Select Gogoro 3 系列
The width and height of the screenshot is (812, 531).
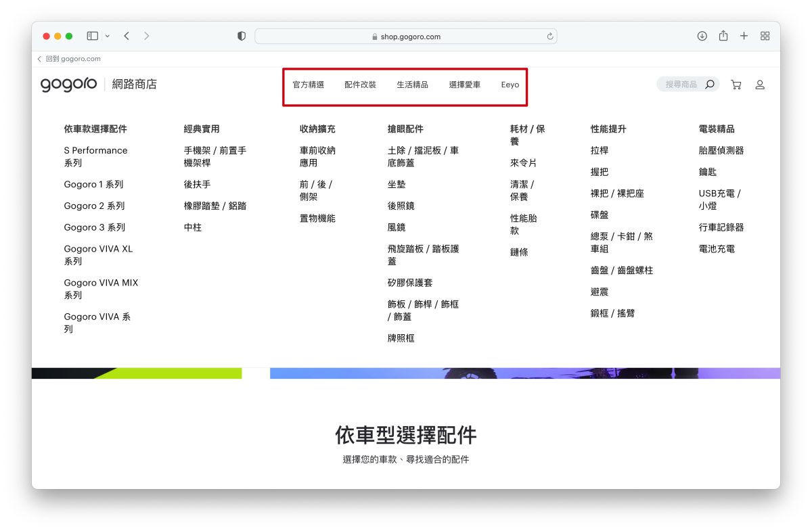(x=95, y=227)
